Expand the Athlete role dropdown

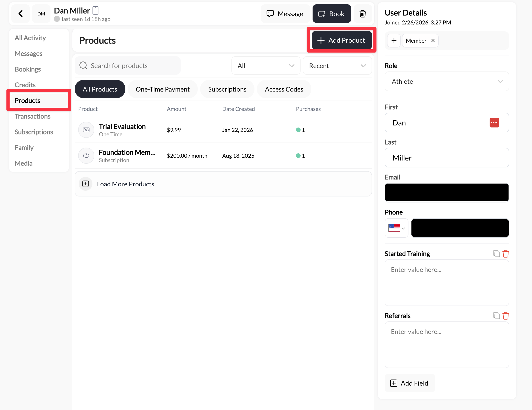[446, 81]
